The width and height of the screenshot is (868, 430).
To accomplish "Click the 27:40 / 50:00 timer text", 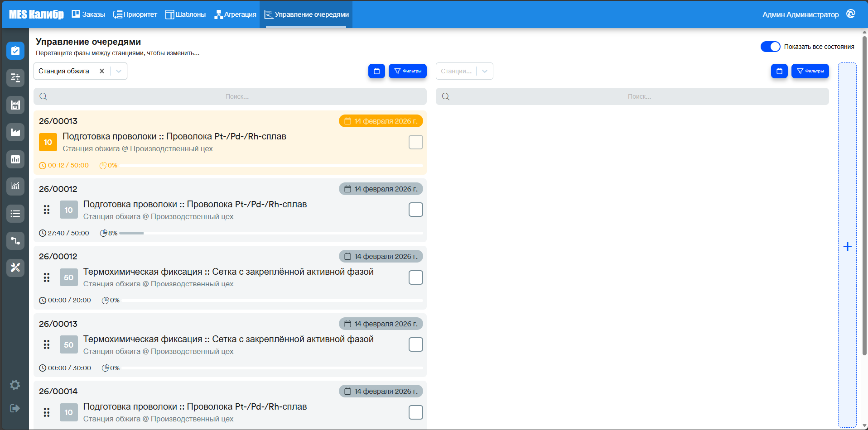I will (x=68, y=233).
